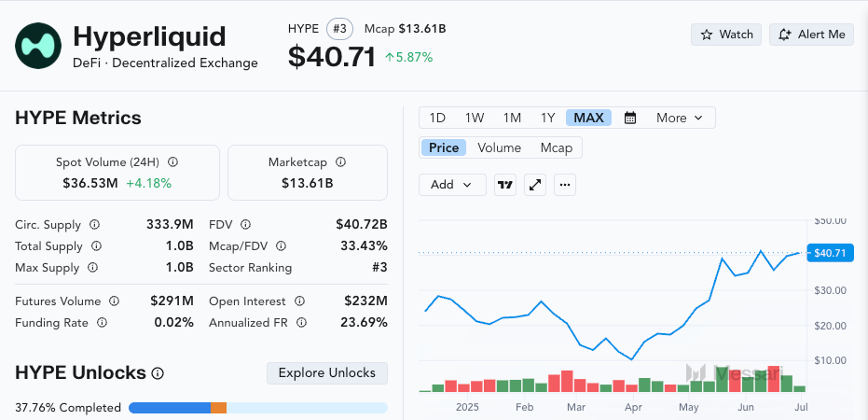Click the $50.00 axis label

[831, 220]
